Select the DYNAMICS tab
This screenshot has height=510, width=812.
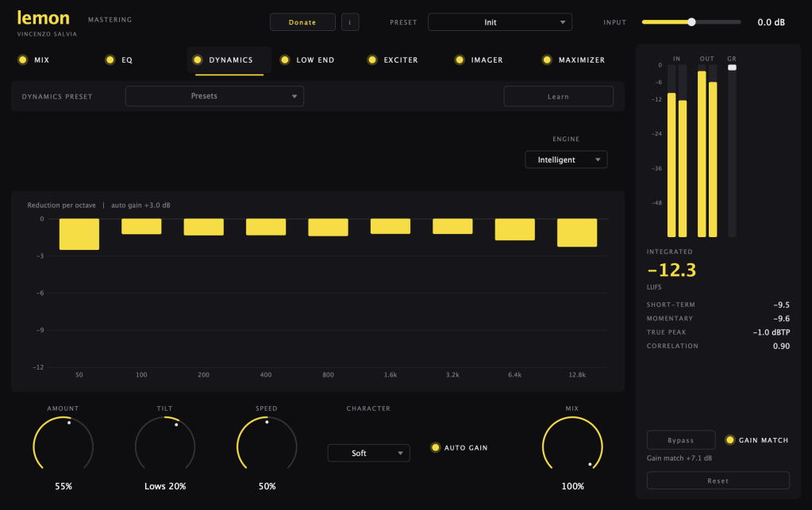pos(231,60)
